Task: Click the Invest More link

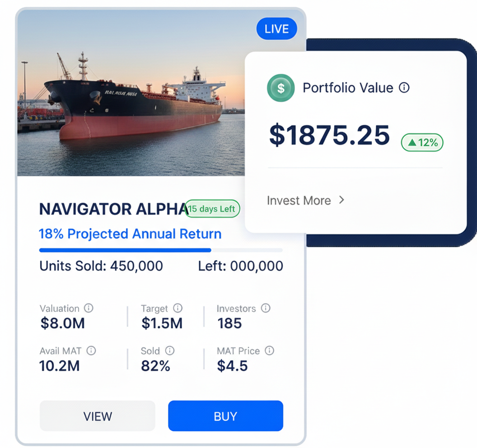Action: point(299,200)
